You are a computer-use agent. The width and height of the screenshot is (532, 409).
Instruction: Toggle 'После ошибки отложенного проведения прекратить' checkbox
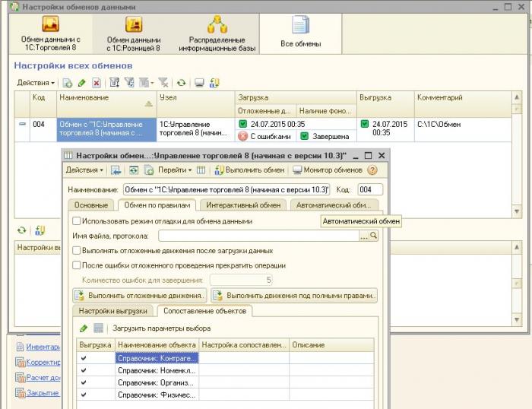(77, 265)
